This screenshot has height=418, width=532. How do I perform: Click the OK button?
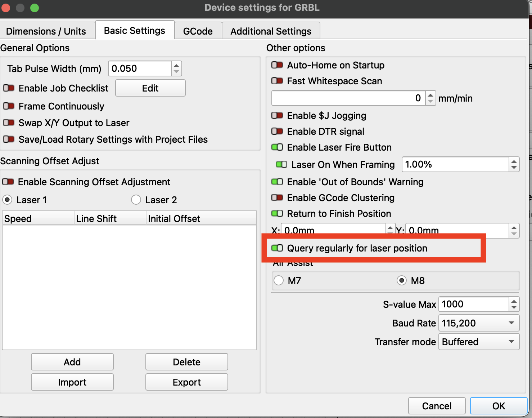pyautogui.click(x=499, y=406)
